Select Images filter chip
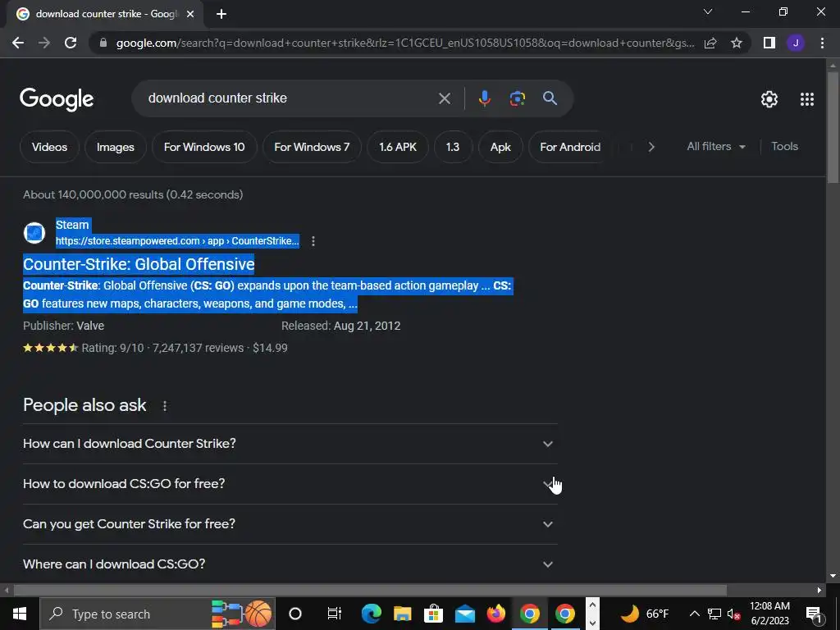Viewport: 840px width, 630px height. [115, 147]
